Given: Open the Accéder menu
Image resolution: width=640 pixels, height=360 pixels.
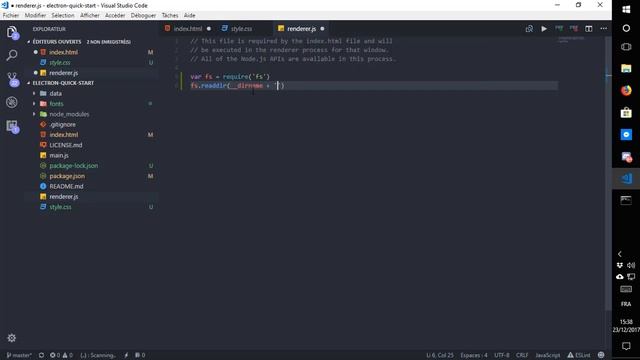Looking at the screenshot, I should [x=115, y=15].
